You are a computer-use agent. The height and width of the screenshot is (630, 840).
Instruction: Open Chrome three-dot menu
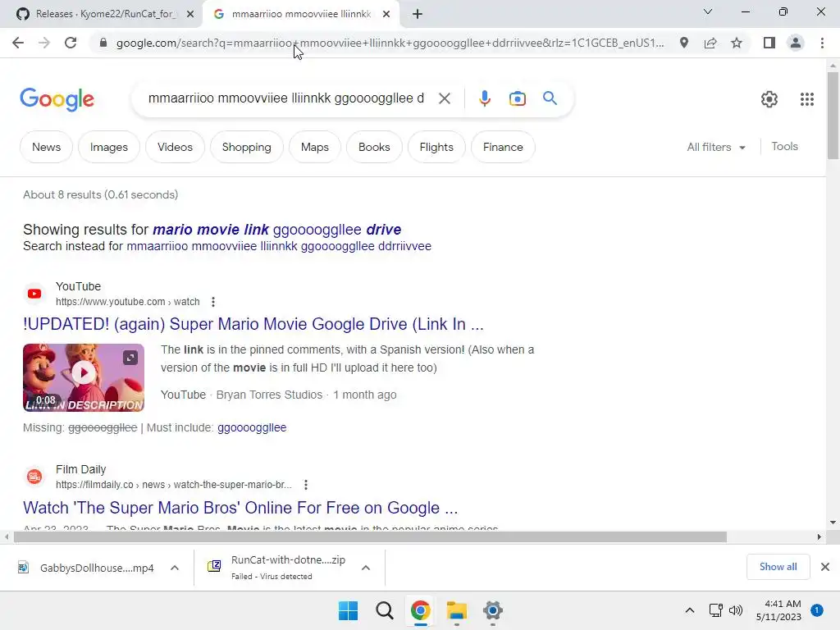[x=822, y=43]
